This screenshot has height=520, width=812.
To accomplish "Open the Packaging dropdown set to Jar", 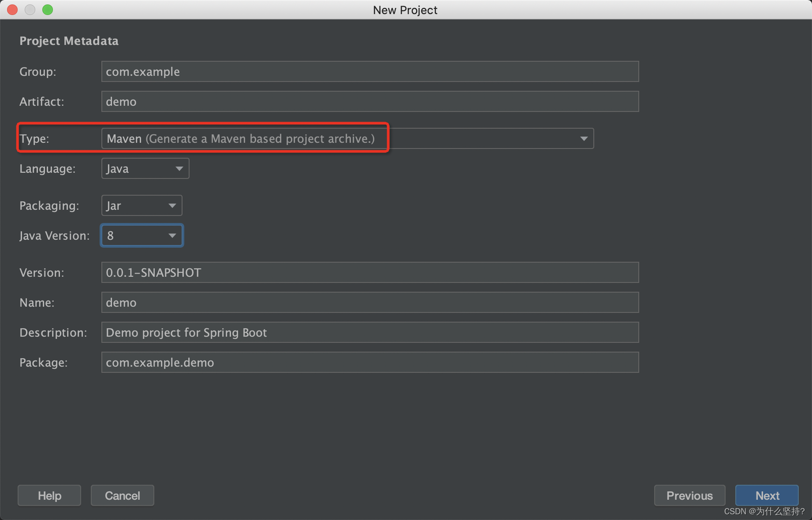I will click(142, 205).
